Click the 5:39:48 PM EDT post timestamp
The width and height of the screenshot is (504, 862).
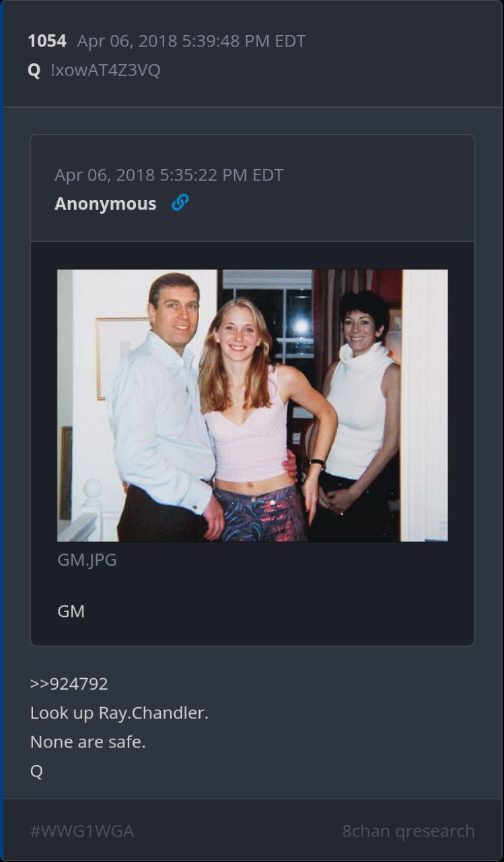tap(244, 41)
